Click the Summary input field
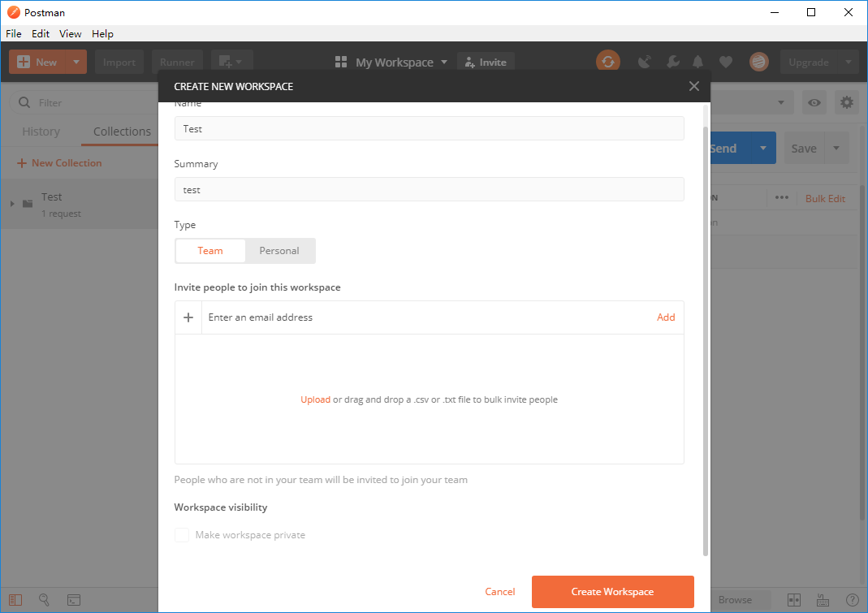Viewport: 868px width, 613px height. [x=429, y=189]
